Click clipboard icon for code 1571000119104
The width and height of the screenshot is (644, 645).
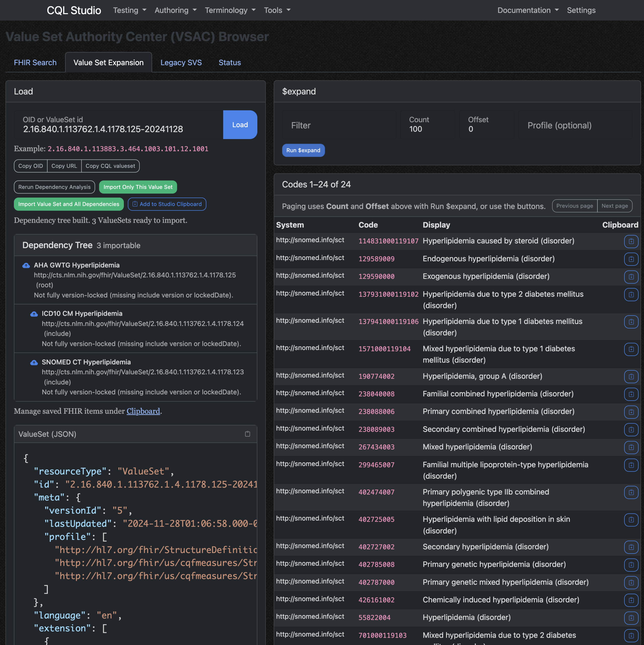pos(631,349)
